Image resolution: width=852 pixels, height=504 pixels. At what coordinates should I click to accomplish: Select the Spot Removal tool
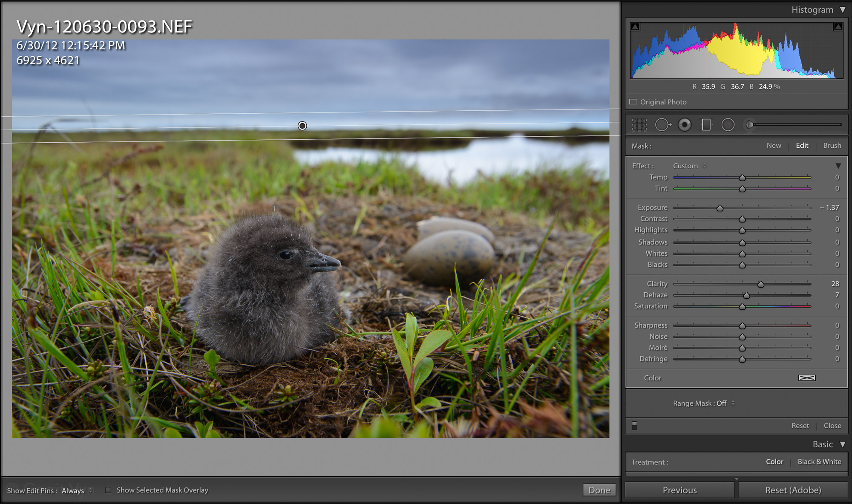tap(663, 124)
